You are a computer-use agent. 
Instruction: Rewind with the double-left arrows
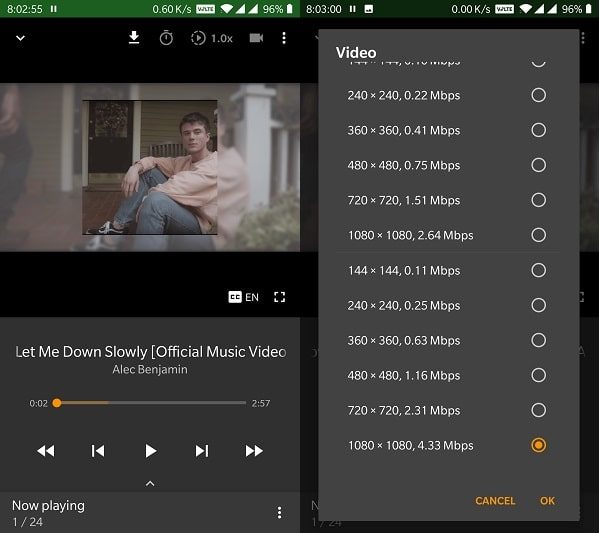pos(46,451)
